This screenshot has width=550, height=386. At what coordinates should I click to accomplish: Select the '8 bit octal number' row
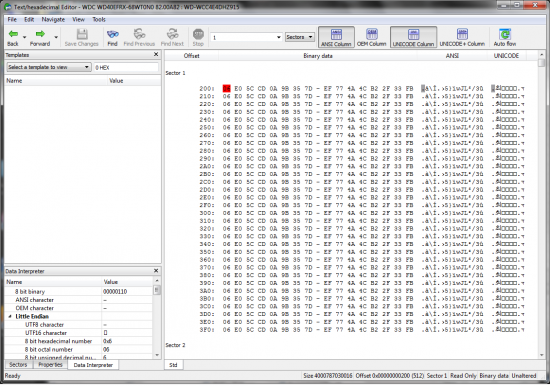pos(79,350)
